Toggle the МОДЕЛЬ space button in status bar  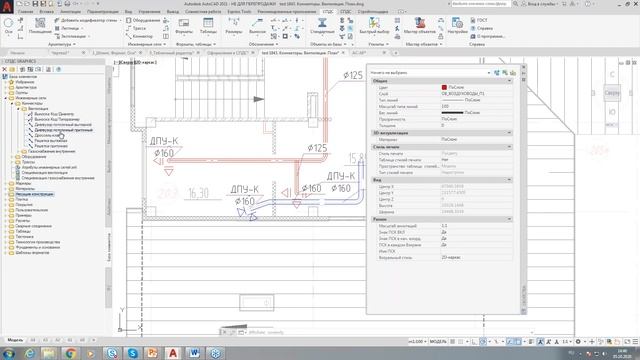click(x=438, y=341)
